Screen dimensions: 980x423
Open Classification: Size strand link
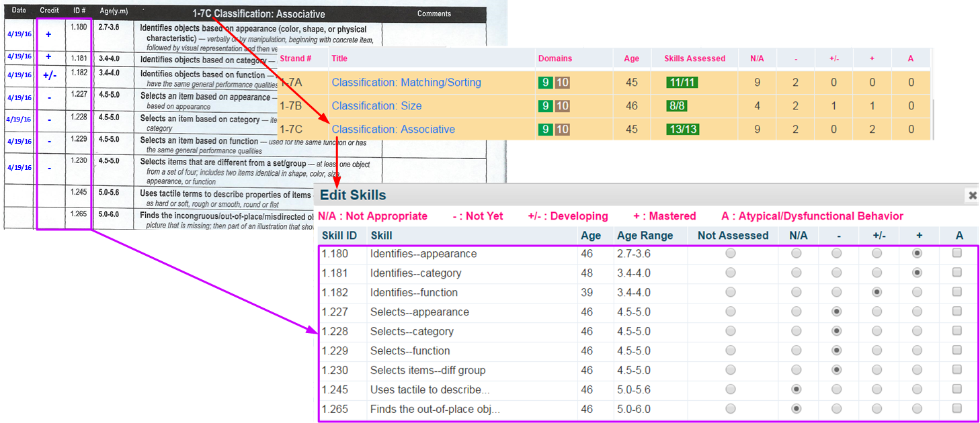point(376,106)
